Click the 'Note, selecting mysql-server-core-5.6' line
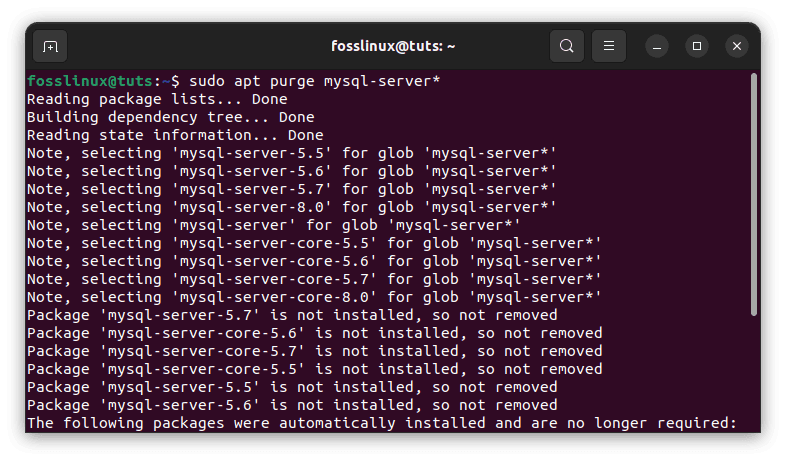The height and width of the screenshot is (461, 786). pyautogui.click(x=314, y=261)
